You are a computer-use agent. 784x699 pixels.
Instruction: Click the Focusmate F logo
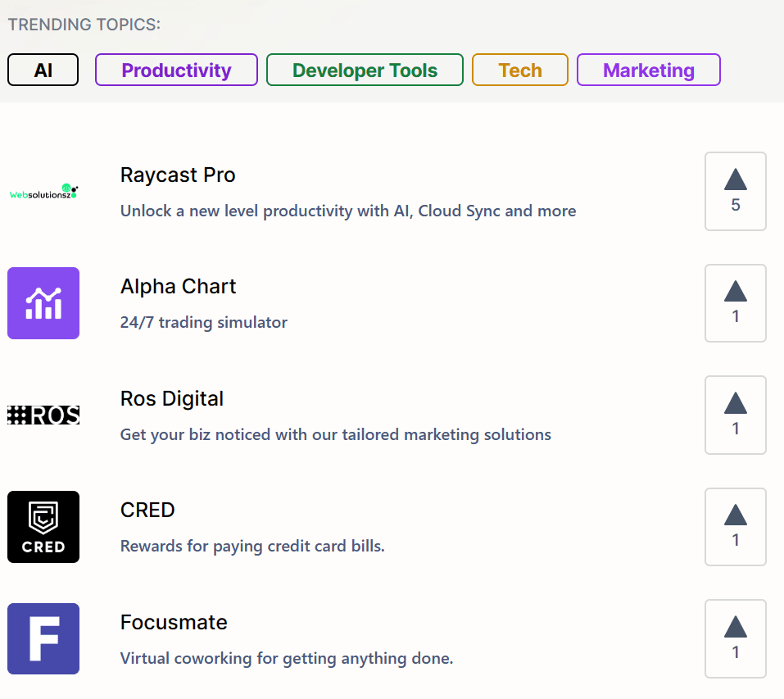43,638
